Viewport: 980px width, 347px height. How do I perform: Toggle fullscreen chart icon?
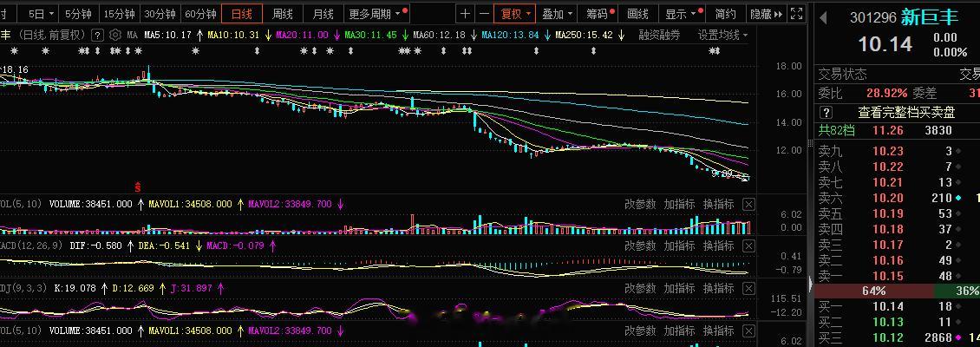pyautogui.click(x=796, y=14)
